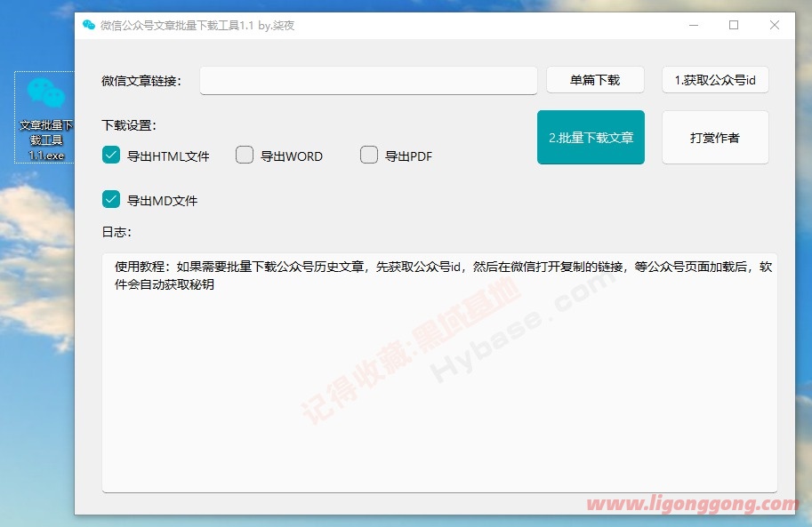Disable the 导出MD文件 checkbox

110,199
